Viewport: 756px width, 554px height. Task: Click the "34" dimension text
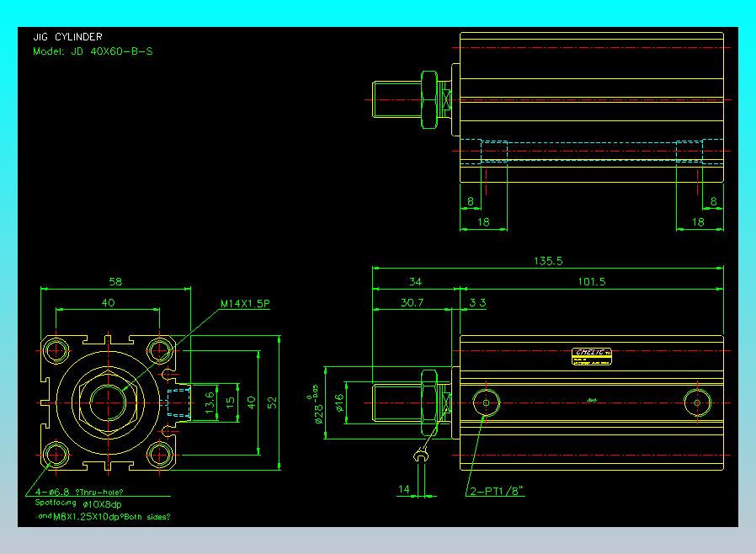[x=416, y=281]
